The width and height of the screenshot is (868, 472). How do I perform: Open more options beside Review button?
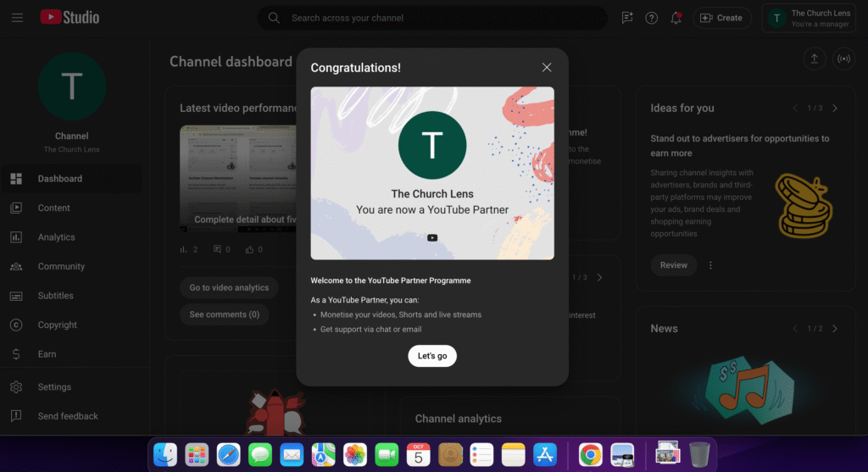point(710,265)
